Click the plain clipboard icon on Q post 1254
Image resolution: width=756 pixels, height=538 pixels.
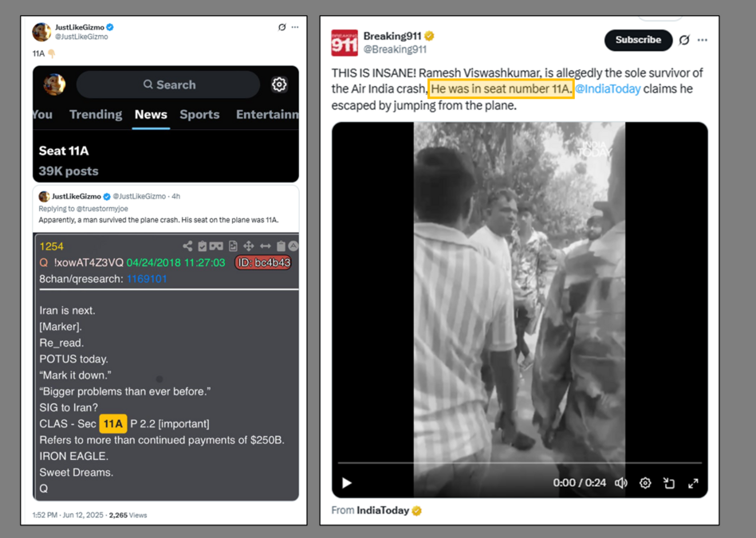(281, 246)
